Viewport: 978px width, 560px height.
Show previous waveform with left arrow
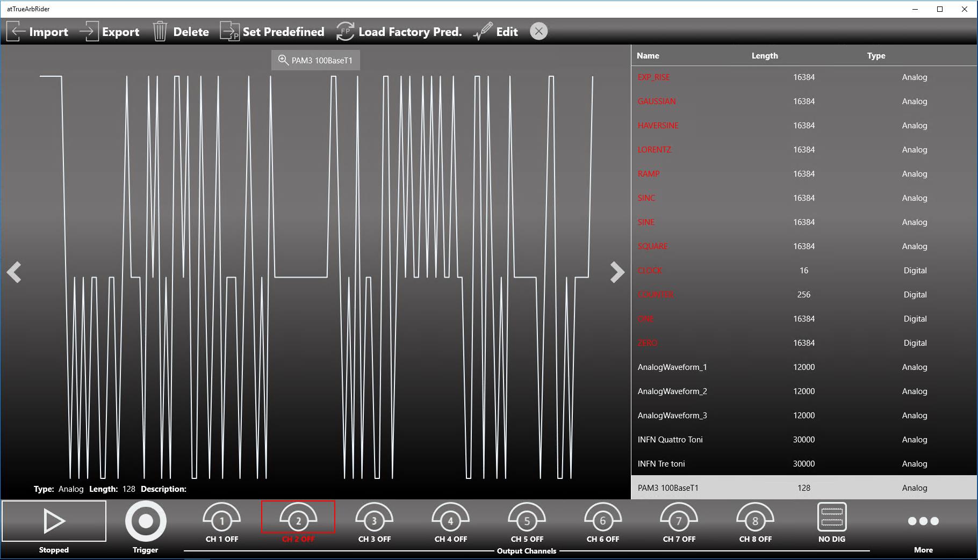click(x=14, y=272)
